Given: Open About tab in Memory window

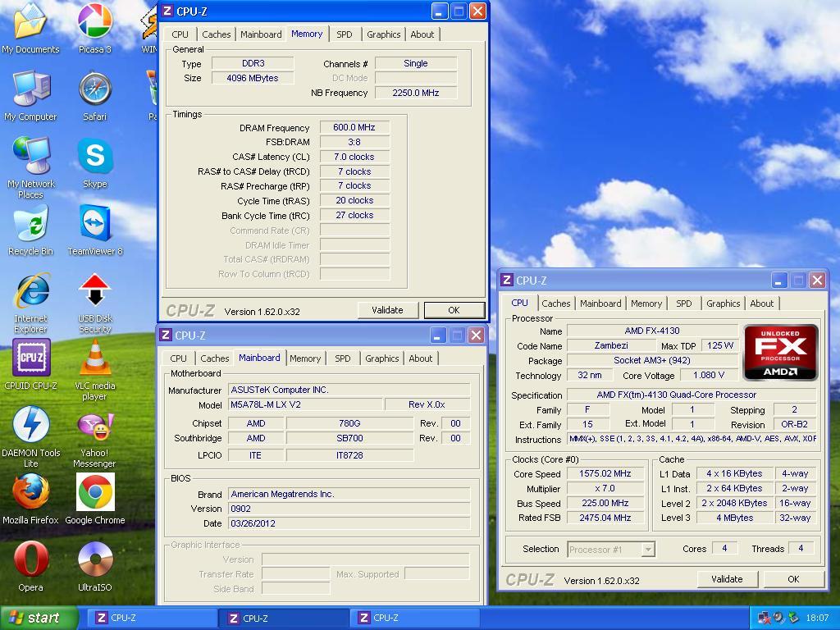Looking at the screenshot, I should (x=422, y=34).
